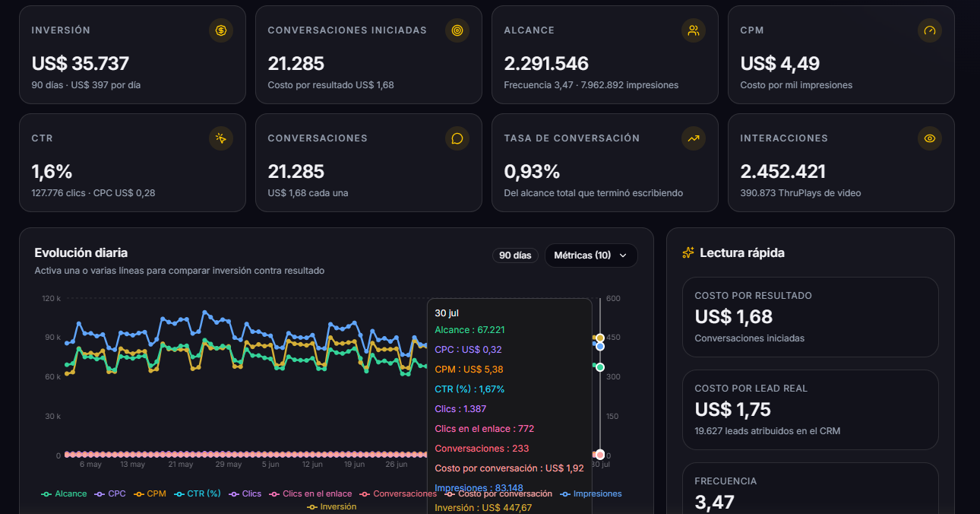Image resolution: width=980 pixels, height=514 pixels.
Task: Click the 1,6% CTR value
Action: click(x=52, y=171)
